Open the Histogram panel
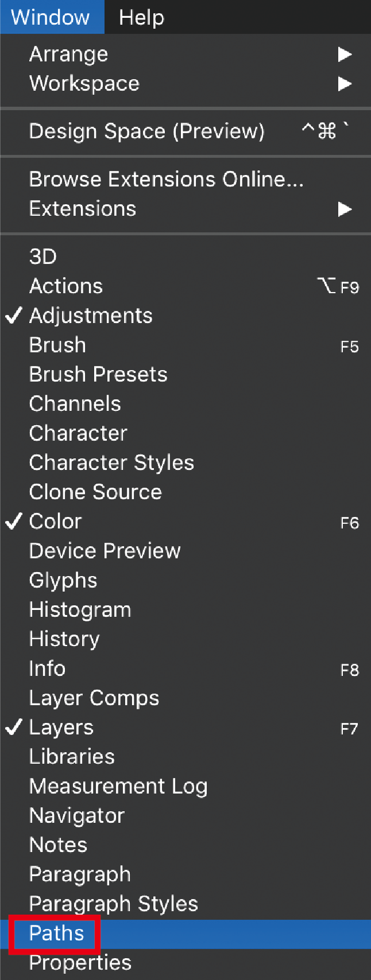Viewport: 371px width, 980px height. (80, 610)
